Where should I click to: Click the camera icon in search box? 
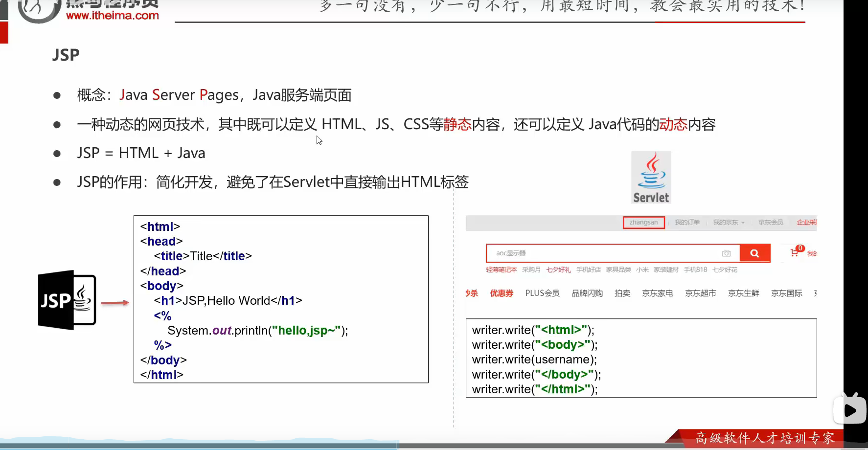(x=726, y=253)
